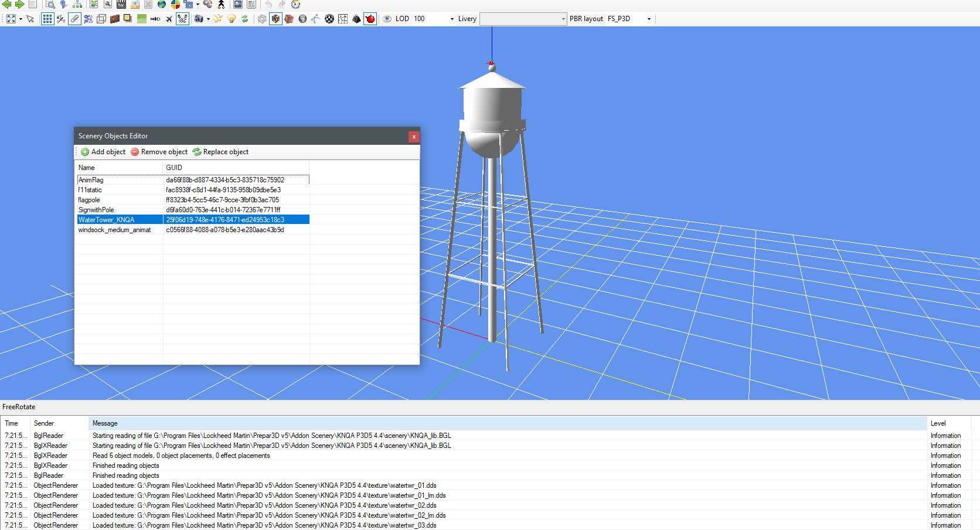
Task: Click the camera screenshot icon
Action: [199, 19]
